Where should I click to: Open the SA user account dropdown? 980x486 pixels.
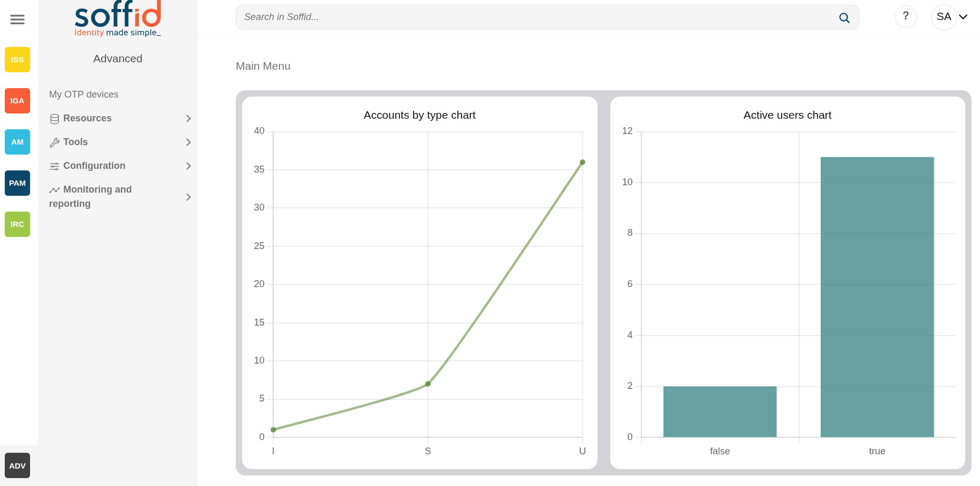coord(952,17)
